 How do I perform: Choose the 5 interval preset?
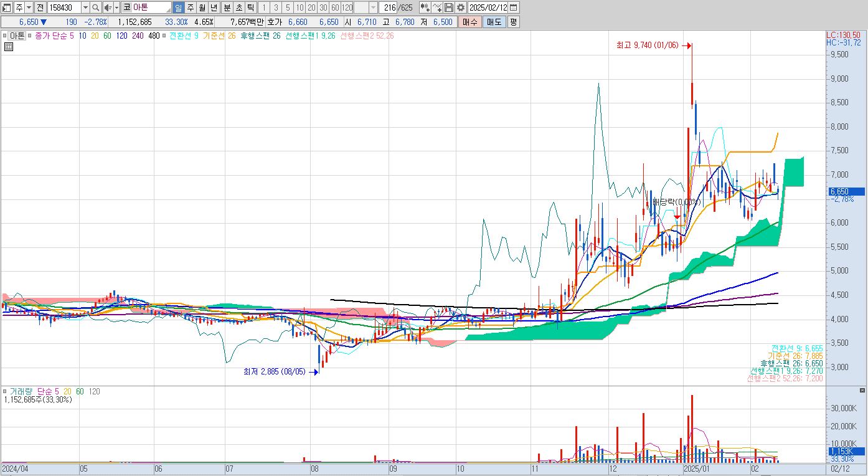pyautogui.click(x=287, y=7)
